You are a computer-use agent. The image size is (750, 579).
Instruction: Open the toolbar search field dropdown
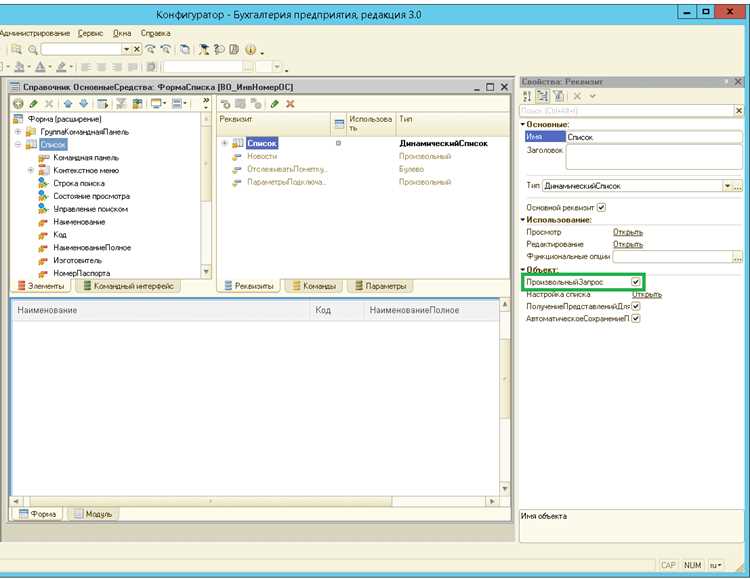(126, 49)
